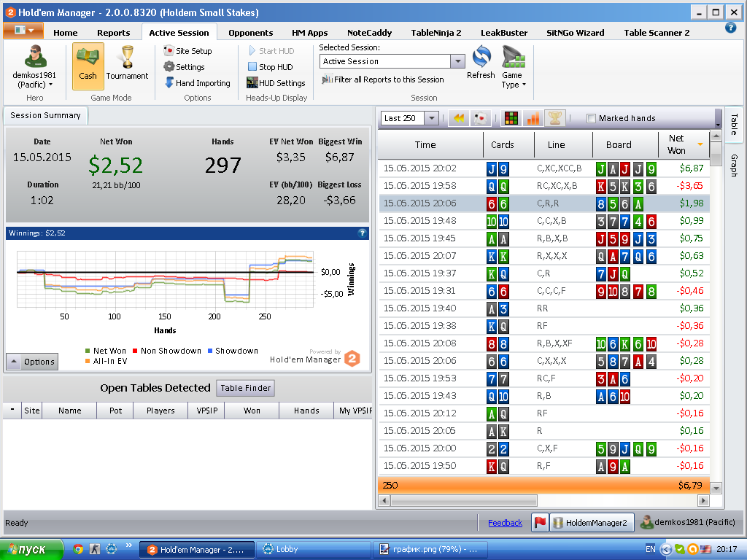Click the yellow rewind arrows toolbar icon
747x560 pixels.
pyautogui.click(x=459, y=118)
